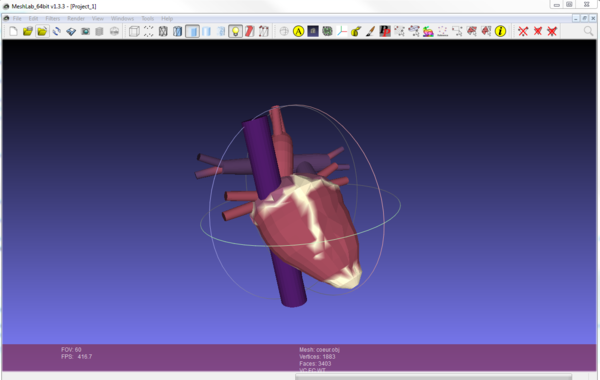Click the Import Mesh open-folder icon
The width and height of the screenshot is (600, 380).
click(x=42, y=31)
